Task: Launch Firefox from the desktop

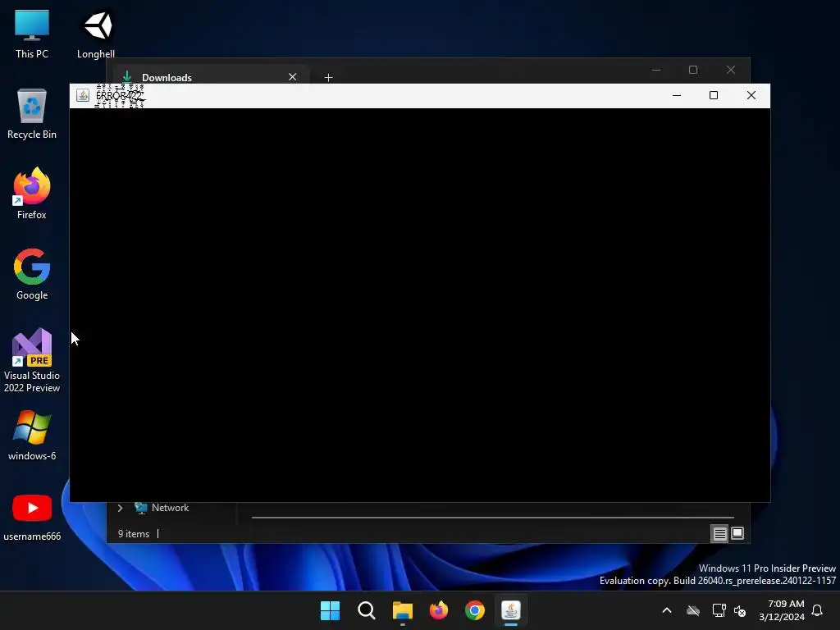Action: [32, 194]
